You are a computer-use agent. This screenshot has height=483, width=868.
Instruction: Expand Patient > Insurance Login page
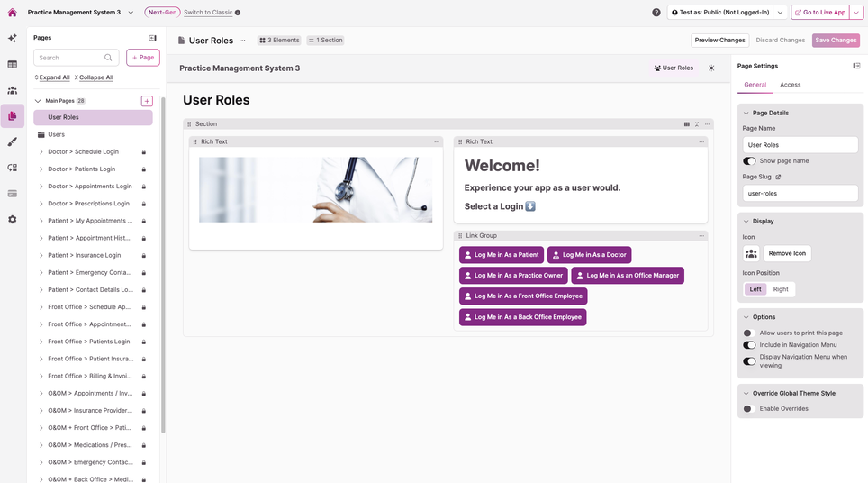(41, 255)
